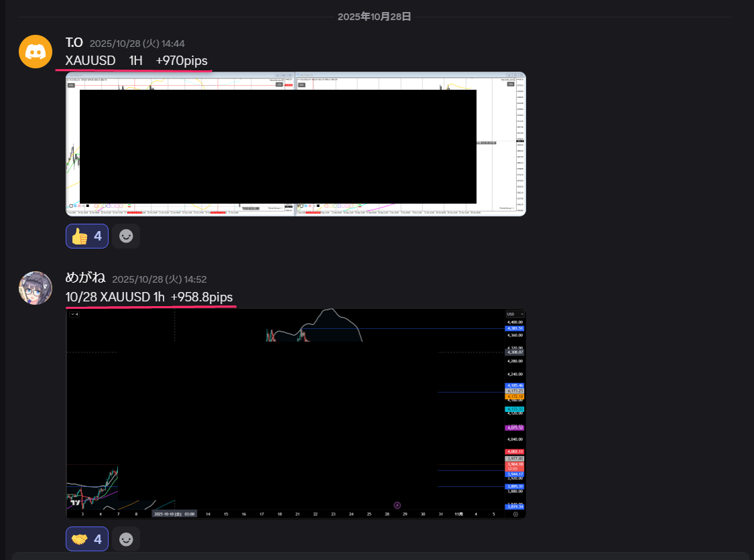754x560 pixels.
Task: Click the めがね username
Action: 86,279
